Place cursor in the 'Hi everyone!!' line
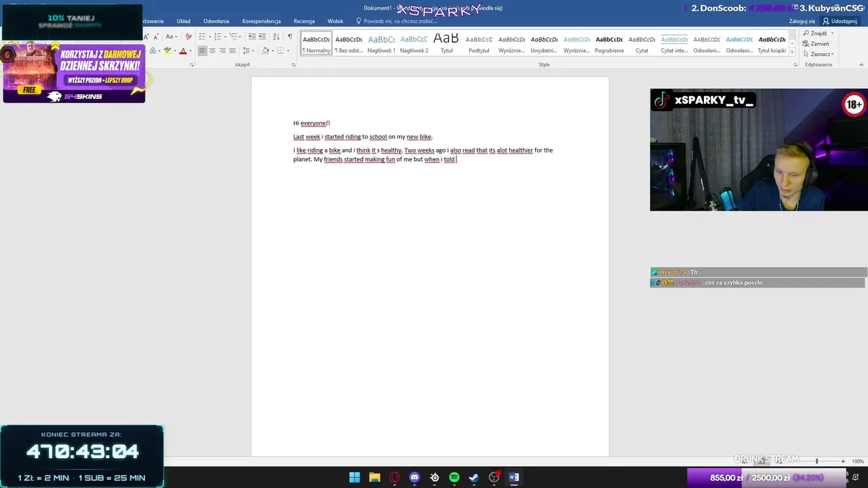The height and width of the screenshot is (488, 868). (311, 123)
